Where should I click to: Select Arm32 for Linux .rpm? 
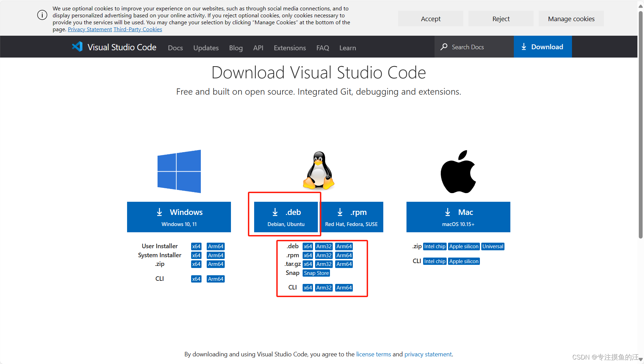point(324,255)
